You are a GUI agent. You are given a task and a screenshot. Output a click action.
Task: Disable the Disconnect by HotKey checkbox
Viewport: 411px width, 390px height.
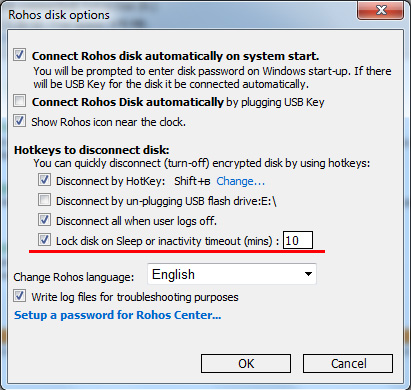[44, 180]
